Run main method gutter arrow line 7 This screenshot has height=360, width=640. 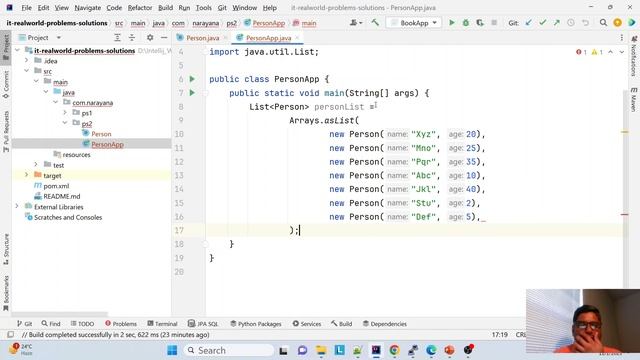pos(192,93)
